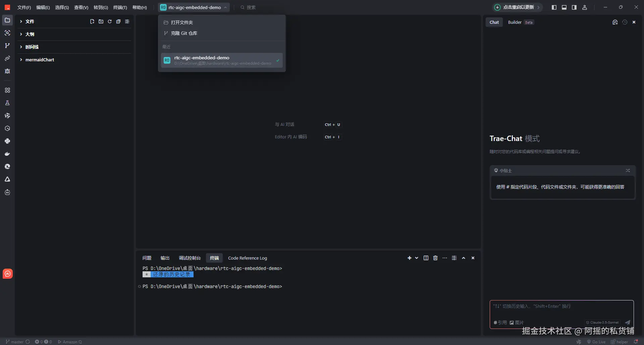The image size is (644, 345).
Task: Open the Run and Debug bug icon
Action: click(x=7, y=71)
